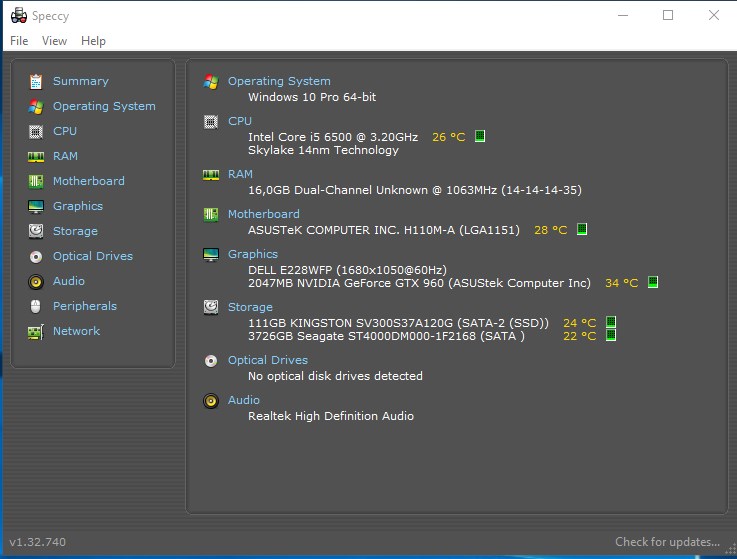
Task: Click Check for updates link
Action: (x=667, y=542)
